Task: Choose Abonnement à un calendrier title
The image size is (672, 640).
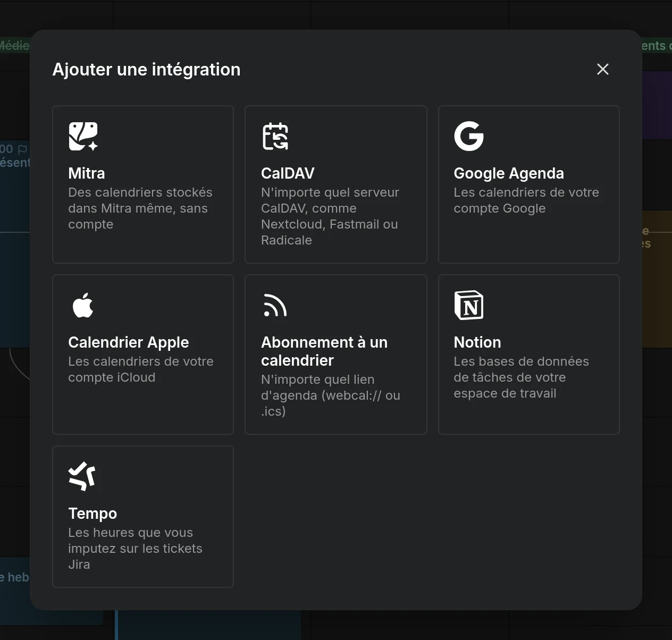Action: point(324,351)
